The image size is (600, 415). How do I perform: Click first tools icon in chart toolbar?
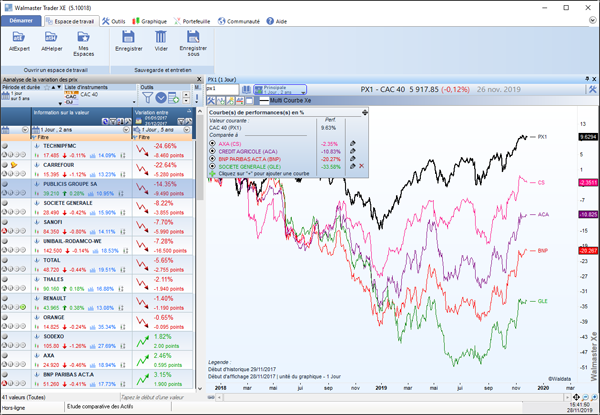[211, 101]
